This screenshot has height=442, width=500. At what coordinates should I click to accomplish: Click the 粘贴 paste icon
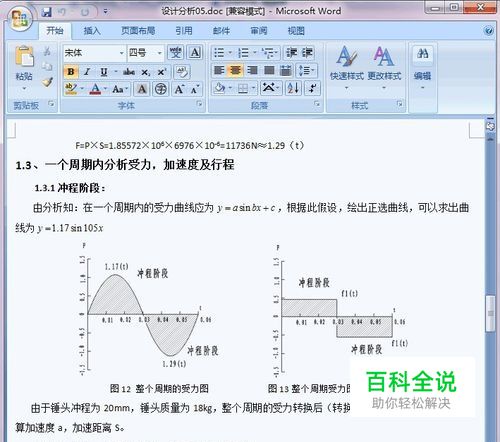point(24,56)
